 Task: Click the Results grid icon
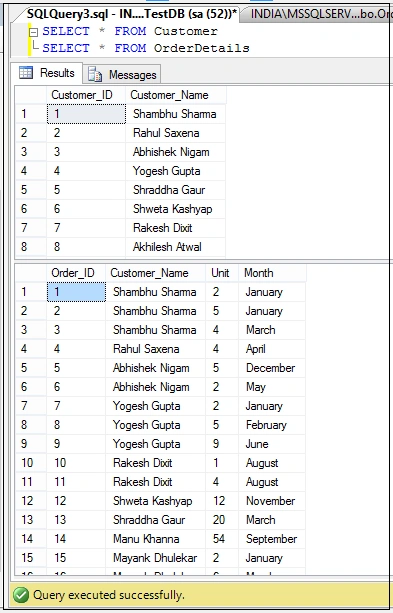pyautogui.click(x=26, y=73)
